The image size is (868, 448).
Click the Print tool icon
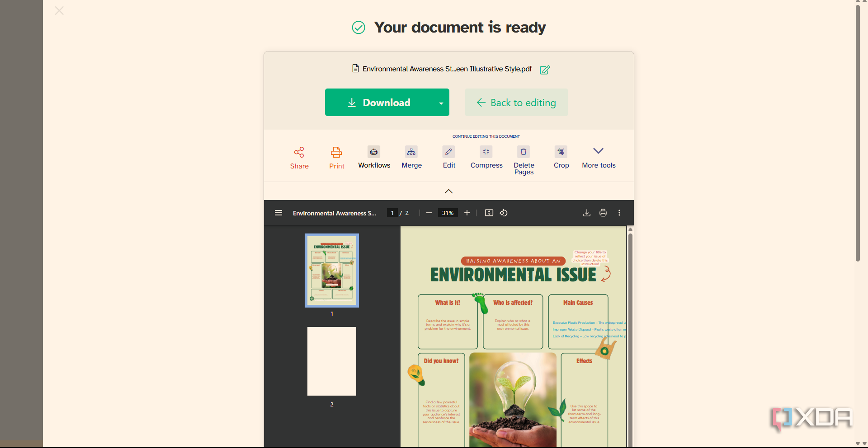tap(336, 152)
